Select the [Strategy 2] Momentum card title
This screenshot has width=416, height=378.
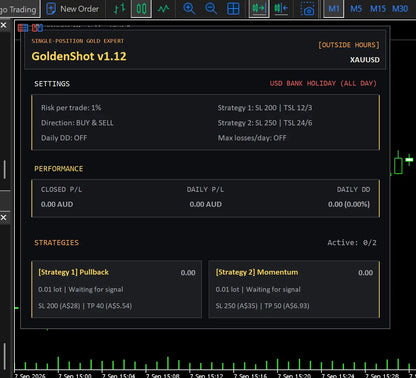click(x=257, y=272)
